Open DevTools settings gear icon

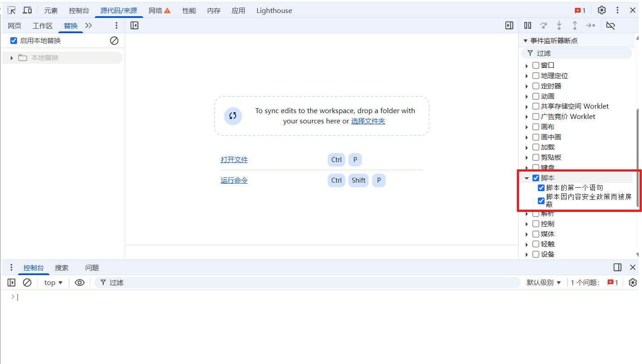pyautogui.click(x=602, y=10)
